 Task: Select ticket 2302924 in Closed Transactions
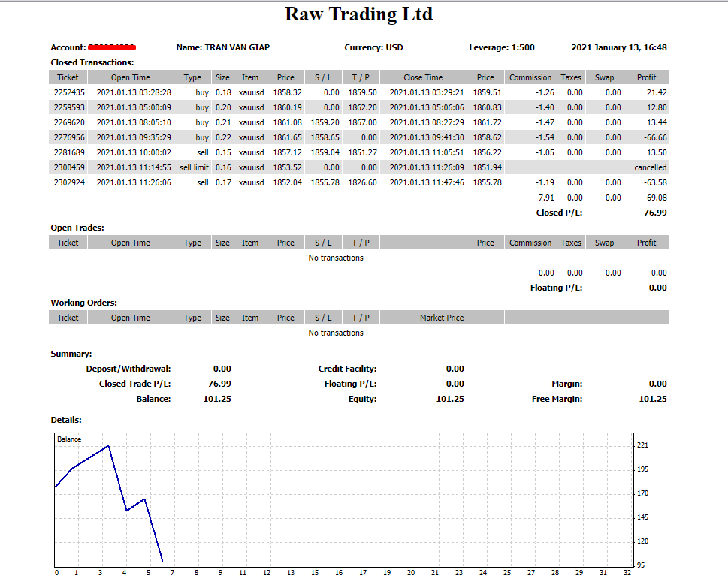click(x=69, y=182)
